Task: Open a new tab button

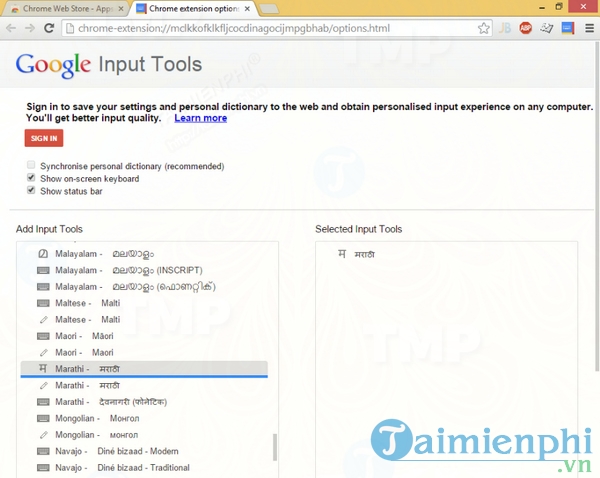Action: coord(269,9)
